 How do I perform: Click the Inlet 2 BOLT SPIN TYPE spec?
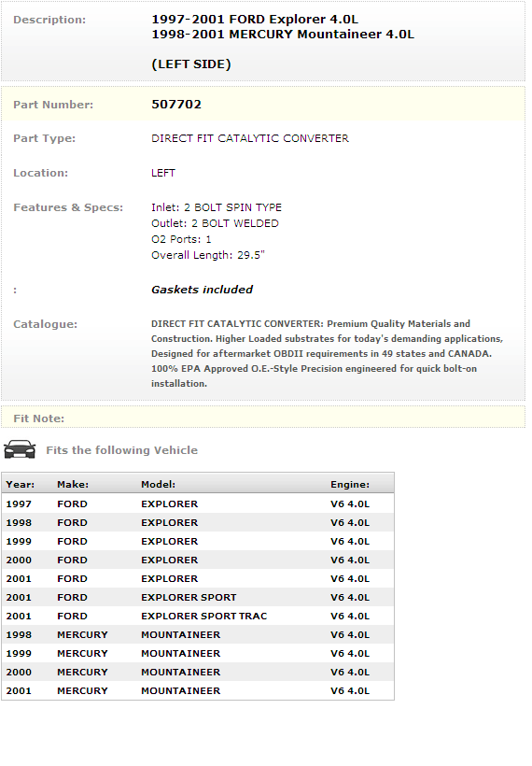coord(217,207)
